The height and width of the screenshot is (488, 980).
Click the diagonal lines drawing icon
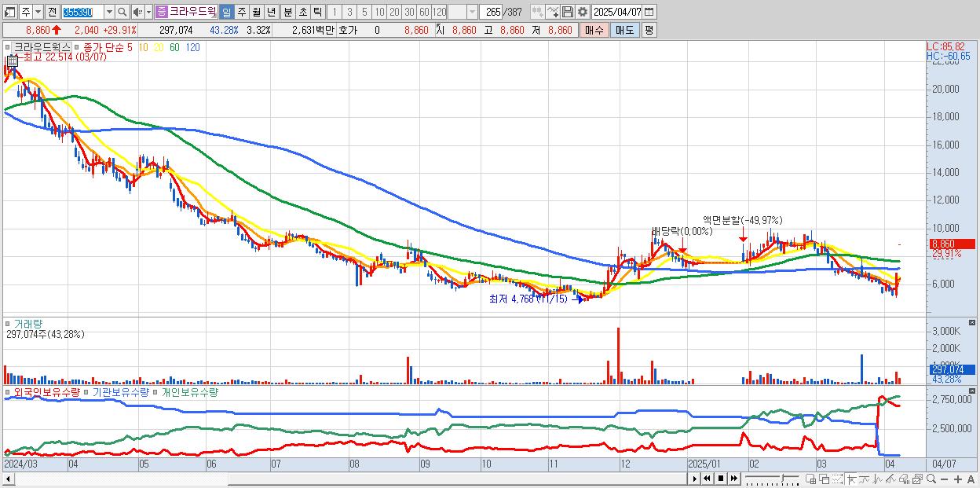tap(890, 479)
